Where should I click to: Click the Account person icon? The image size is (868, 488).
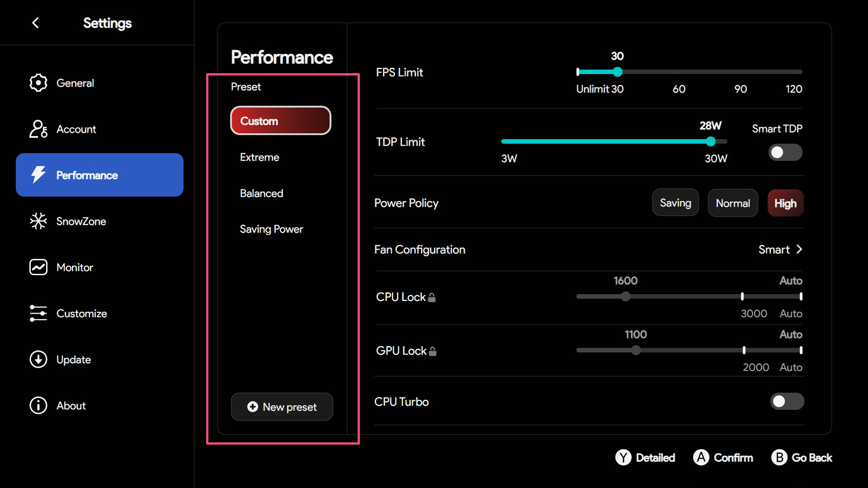pyautogui.click(x=38, y=129)
